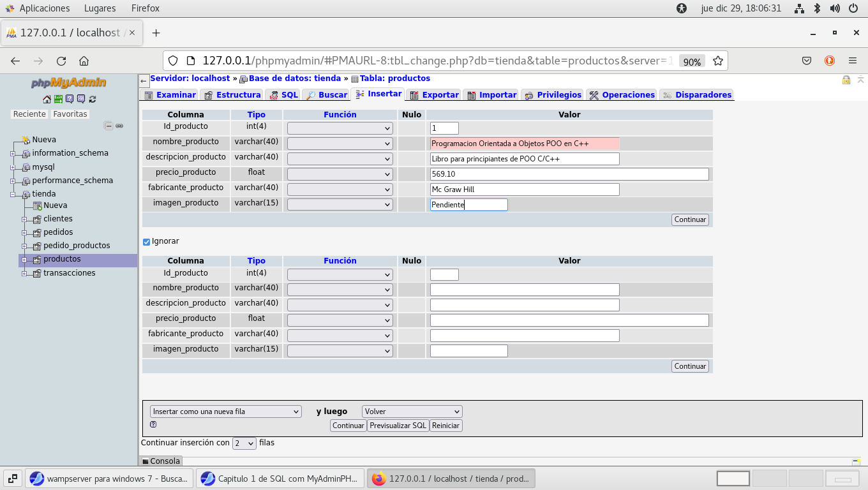868x490 pixels.
Task: Open the Exportar tab
Action: point(434,94)
